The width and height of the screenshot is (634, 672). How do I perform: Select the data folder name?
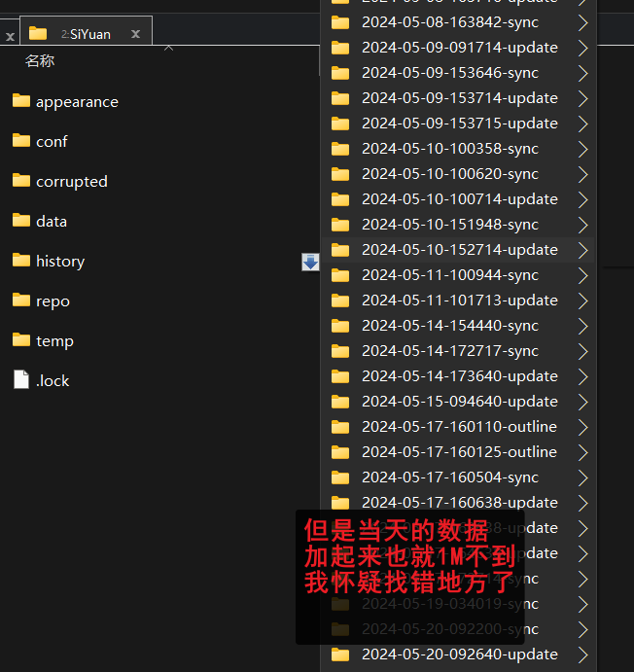click(52, 221)
